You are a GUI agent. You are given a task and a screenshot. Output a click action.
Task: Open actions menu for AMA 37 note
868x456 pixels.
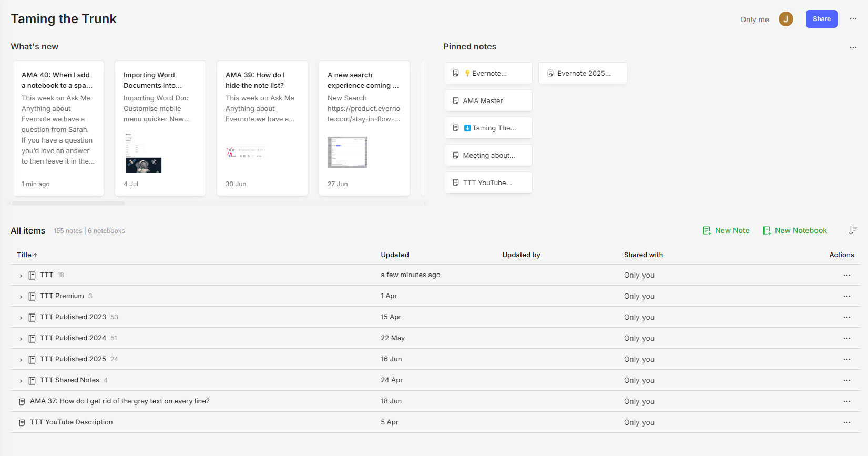[x=846, y=401]
